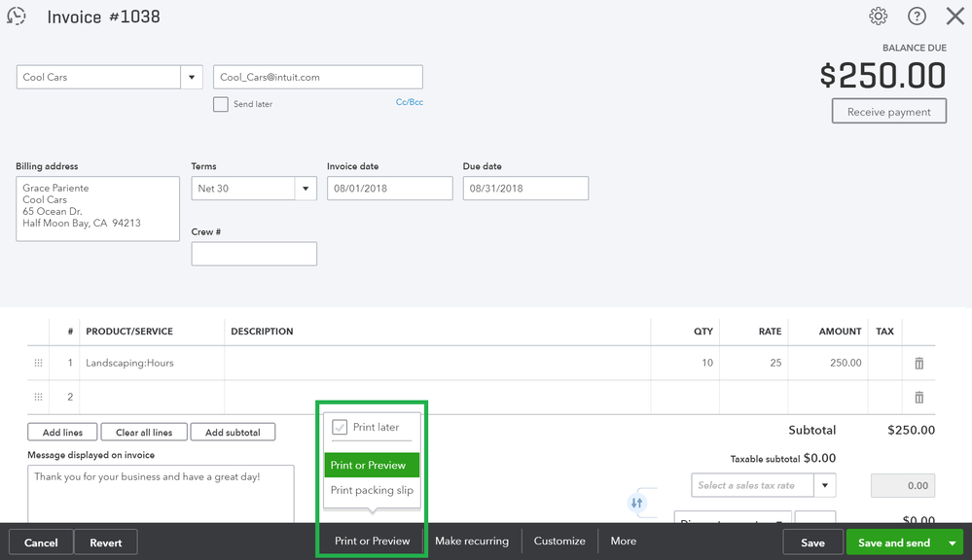
Task: Open the sales tax rate dropdown
Action: (825, 485)
